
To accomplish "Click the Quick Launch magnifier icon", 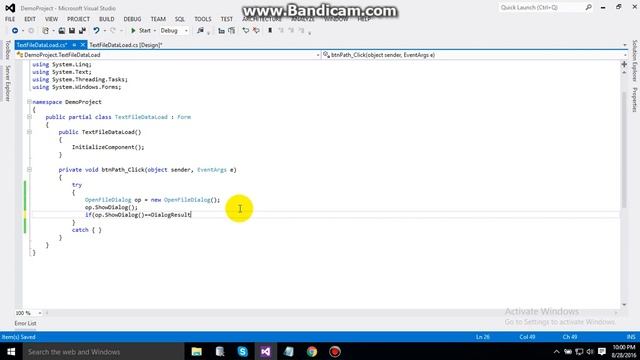I will [x=588, y=7].
